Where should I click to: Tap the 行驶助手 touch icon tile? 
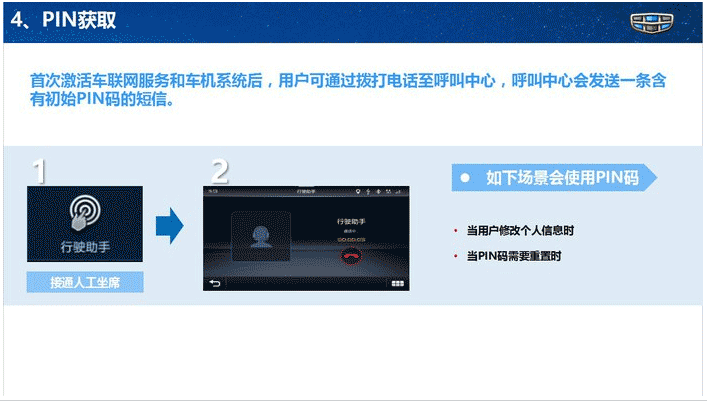[85, 224]
